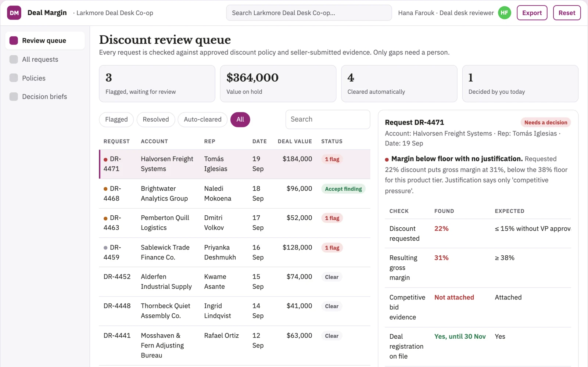This screenshot has height=367, width=588.
Task: Sort by DEAL VALUE column header
Action: (x=295, y=141)
